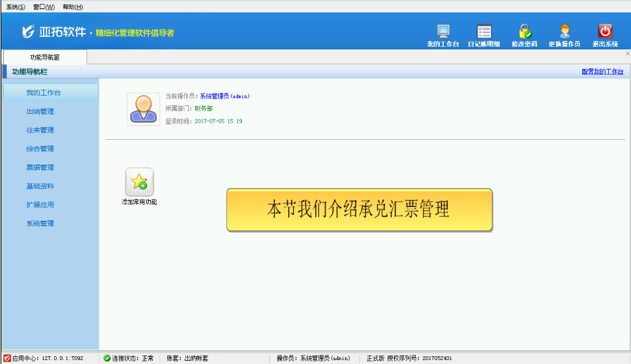Open the 帮助(H) menu

tap(72, 6)
